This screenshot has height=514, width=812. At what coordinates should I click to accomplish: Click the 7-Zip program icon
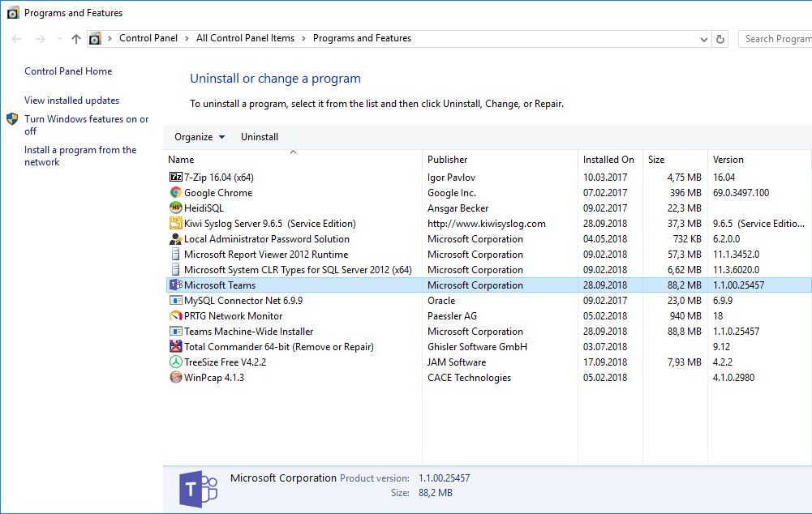point(175,177)
